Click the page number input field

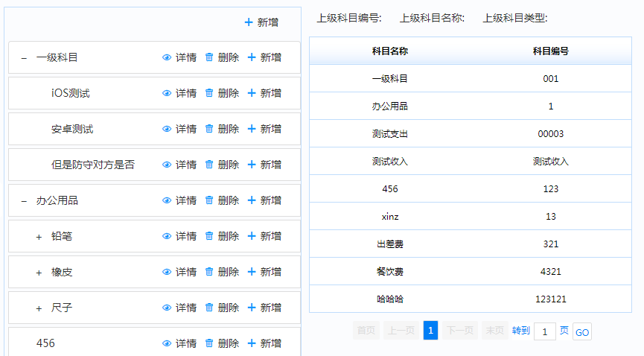(x=544, y=331)
